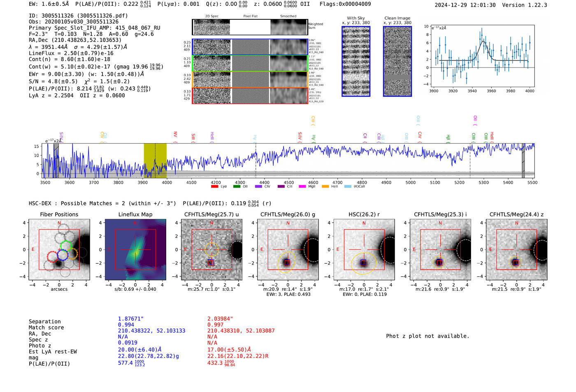Click the blue separation value 1.87671"

[131, 319]
